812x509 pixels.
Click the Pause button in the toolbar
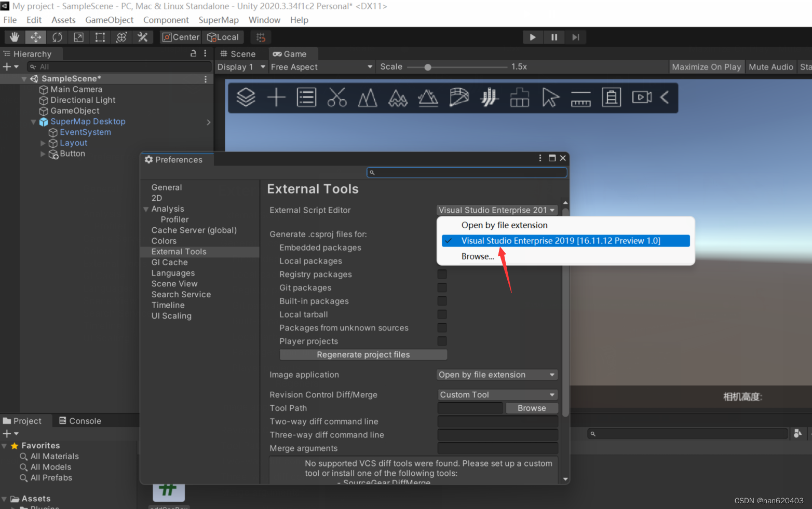pos(553,37)
